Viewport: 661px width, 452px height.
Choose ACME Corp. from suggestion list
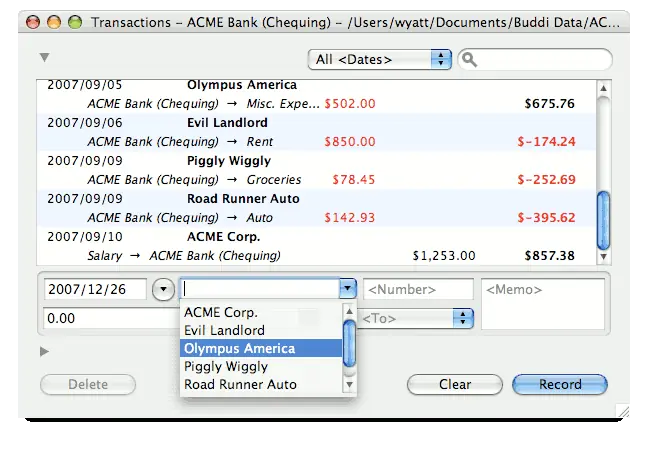[261, 312]
